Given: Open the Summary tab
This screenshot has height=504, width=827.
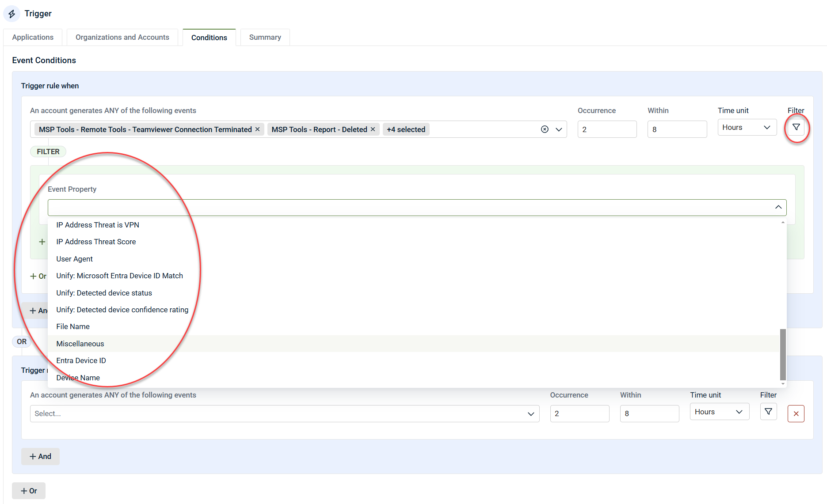Looking at the screenshot, I should click(x=265, y=38).
